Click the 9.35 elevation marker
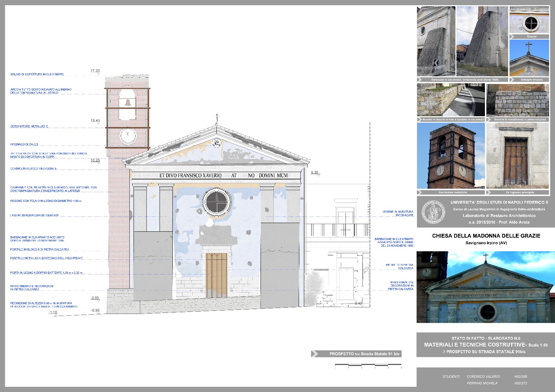The width and height of the screenshot is (555, 392). [x=315, y=172]
